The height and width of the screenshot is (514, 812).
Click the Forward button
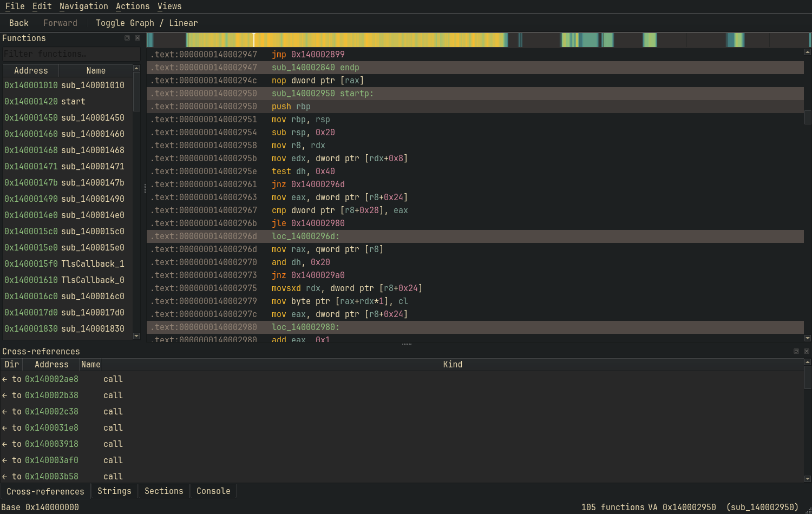coord(60,23)
